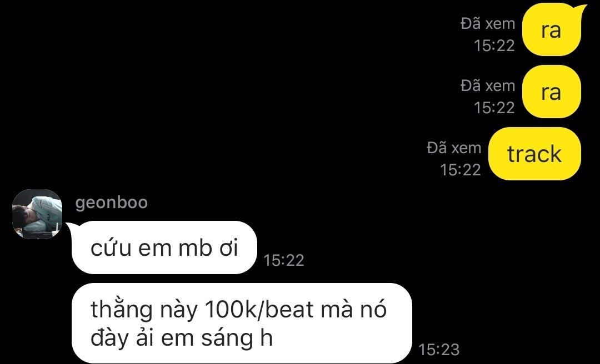The height and width of the screenshot is (364, 600).
Task: Tap the 15:22 timestamp beside topmost "ra"
Action: 494,46
